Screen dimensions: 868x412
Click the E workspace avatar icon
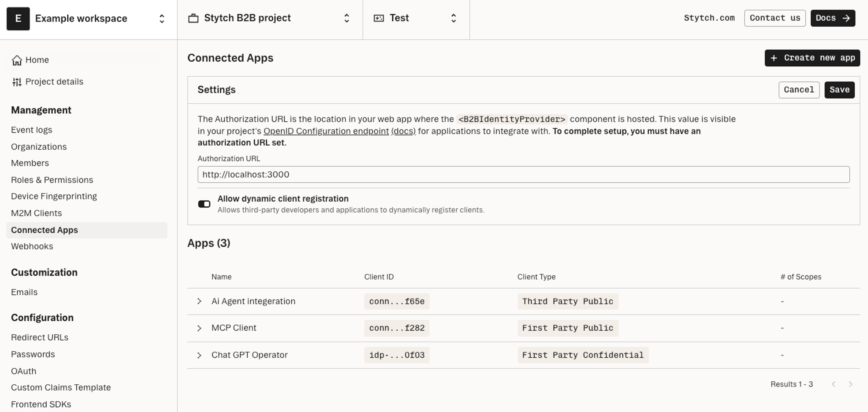point(18,19)
